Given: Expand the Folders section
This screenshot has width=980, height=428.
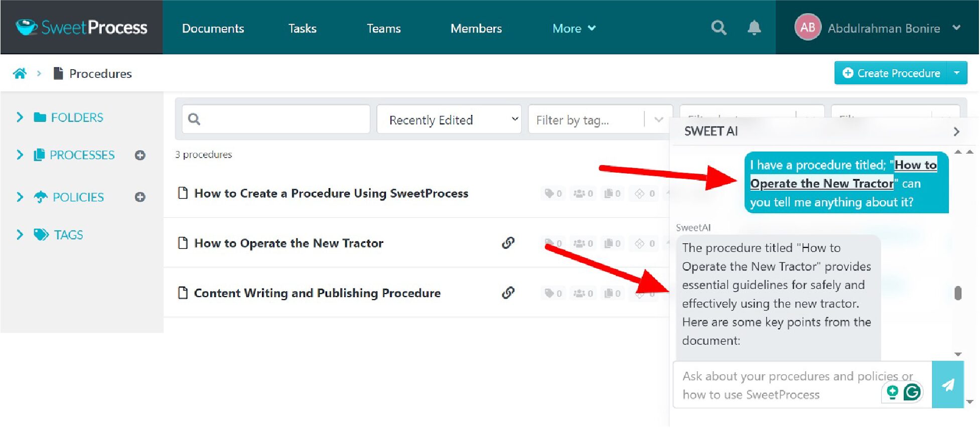Looking at the screenshot, I should 20,117.
